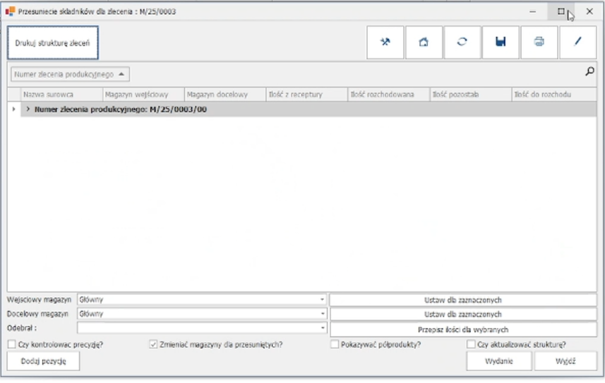Open the Numer zlecenia produkcyjnego grouping dropdown
Image resolution: width=605 pixels, height=383 pixels.
tap(70, 74)
